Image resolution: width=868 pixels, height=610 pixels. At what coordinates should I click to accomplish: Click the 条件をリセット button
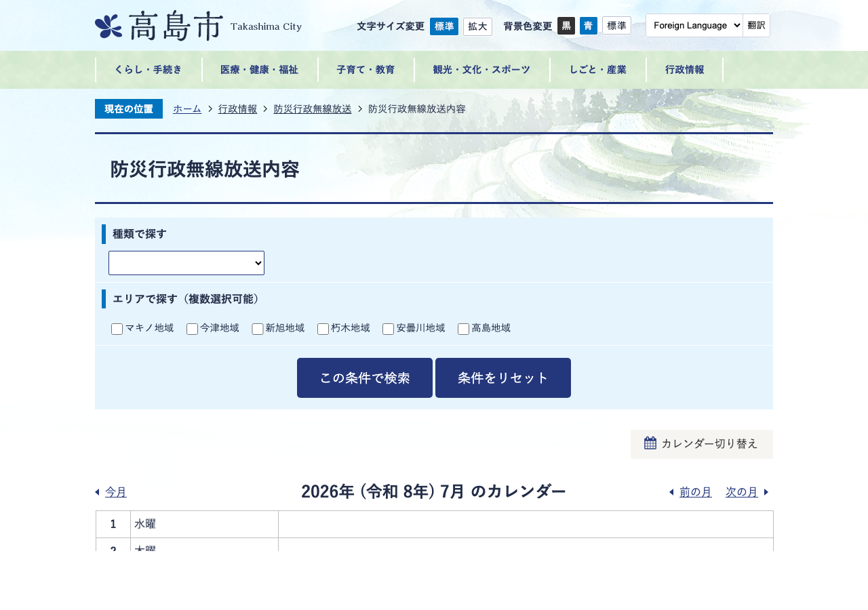tap(503, 378)
